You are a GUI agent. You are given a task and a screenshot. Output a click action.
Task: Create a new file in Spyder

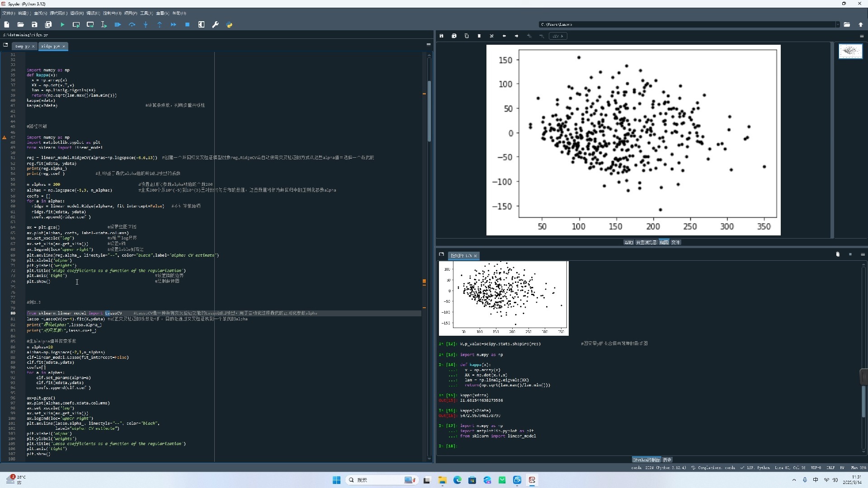(x=7, y=24)
